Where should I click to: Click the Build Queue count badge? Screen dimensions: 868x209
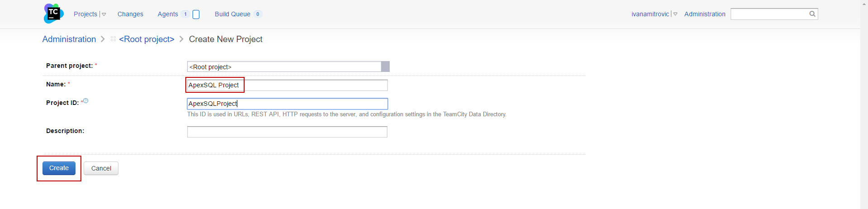[258, 14]
